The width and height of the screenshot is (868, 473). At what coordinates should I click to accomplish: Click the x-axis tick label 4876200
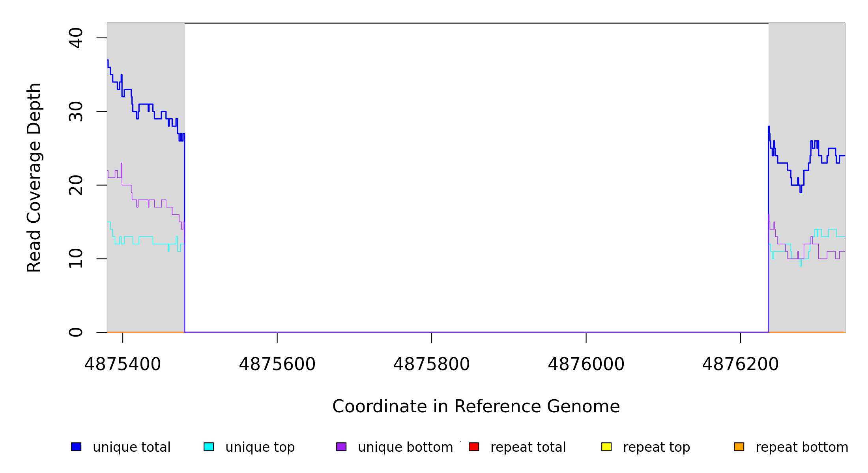(x=741, y=364)
